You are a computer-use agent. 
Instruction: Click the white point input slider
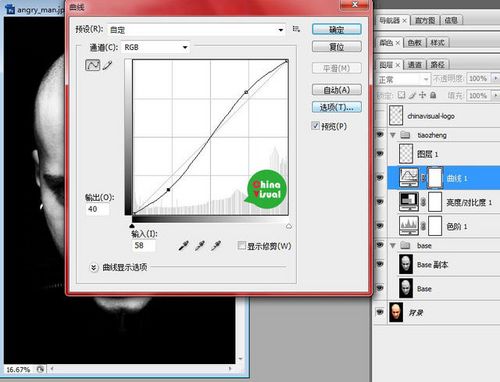point(289,226)
